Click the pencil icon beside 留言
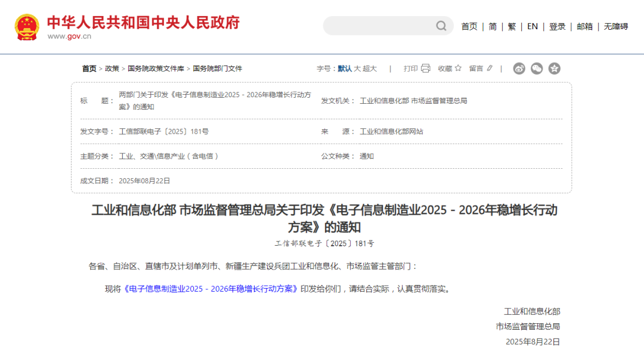 [490, 68]
